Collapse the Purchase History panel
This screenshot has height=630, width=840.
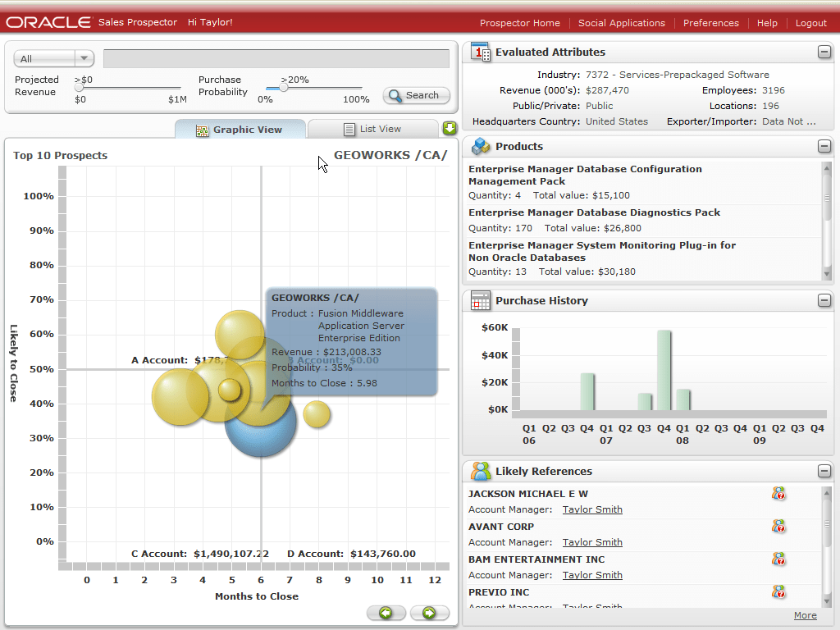[x=824, y=301]
